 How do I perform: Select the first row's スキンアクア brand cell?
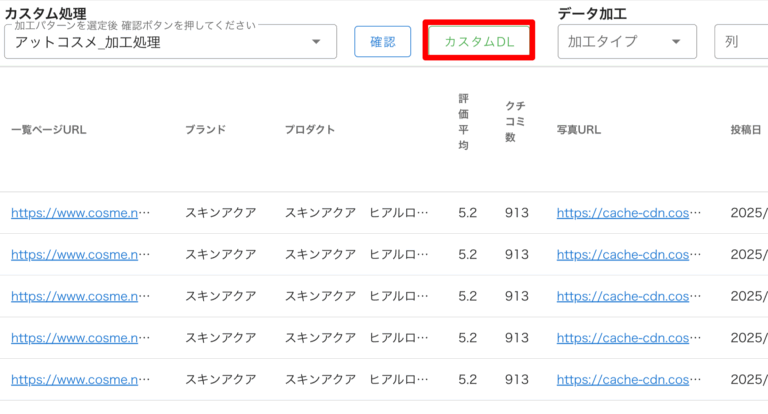(x=220, y=213)
